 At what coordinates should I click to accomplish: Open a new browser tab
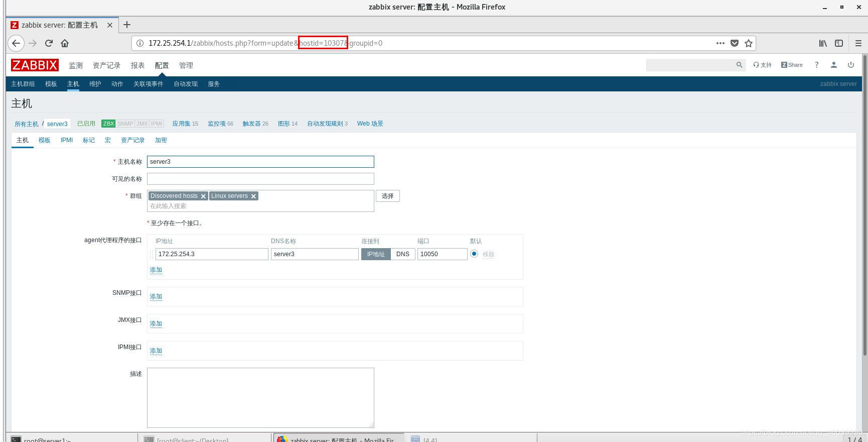pyautogui.click(x=127, y=25)
